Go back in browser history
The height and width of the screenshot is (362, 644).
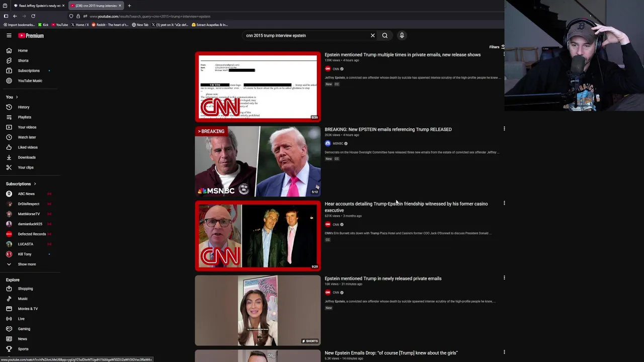[15, 16]
